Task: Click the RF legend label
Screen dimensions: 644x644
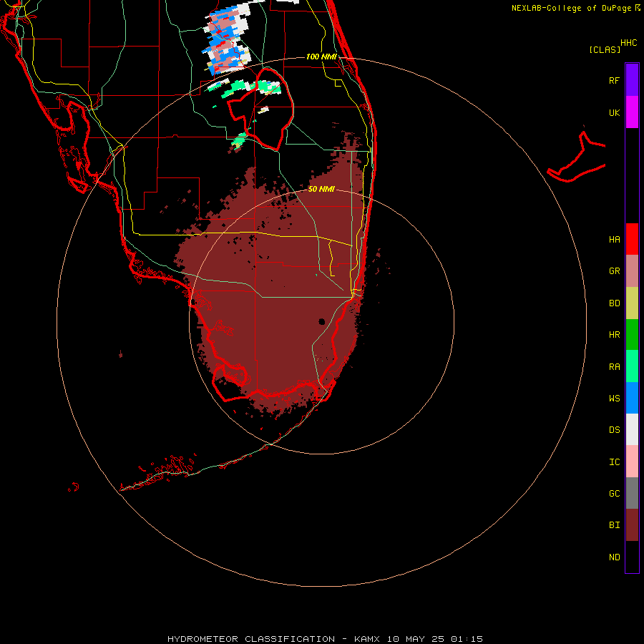Action: point(614,80)
